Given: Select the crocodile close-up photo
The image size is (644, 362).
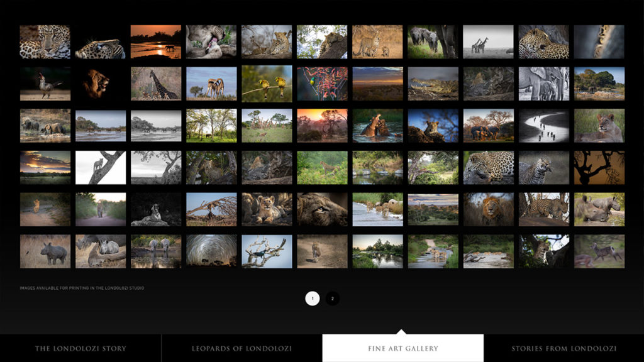Looking at the screenshot, I should click(433, 84).
